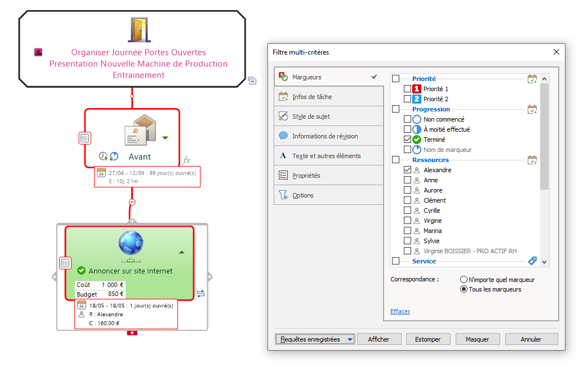The height and width of the screenshot is (381, 588).
Task: Click the fx formula icon near Avant
Action: pos(186,160)
